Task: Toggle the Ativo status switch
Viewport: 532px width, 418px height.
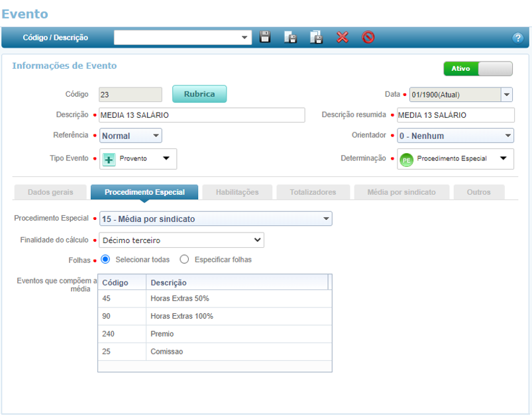Action: [x=478, y=69]
